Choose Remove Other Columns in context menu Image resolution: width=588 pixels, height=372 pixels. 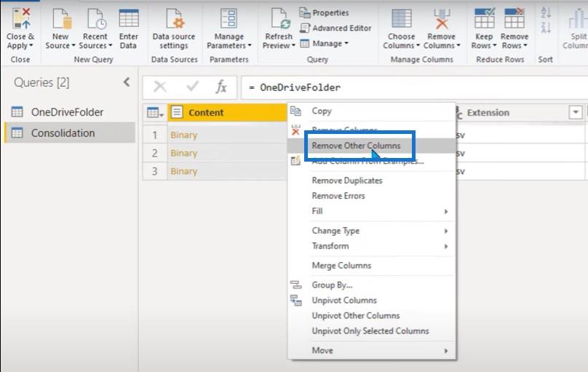tap(372, 146)
